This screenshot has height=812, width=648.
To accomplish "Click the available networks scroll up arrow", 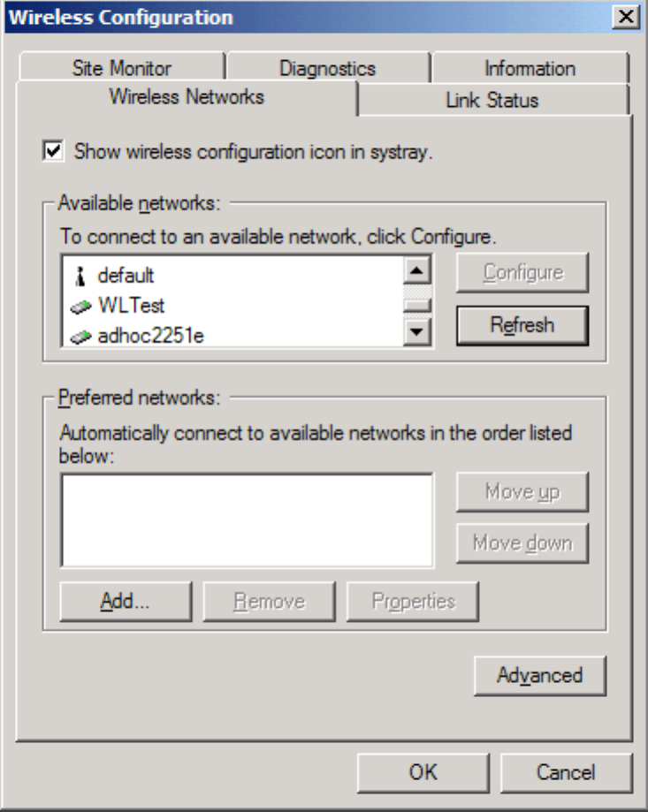I will [x=415, y=271].
